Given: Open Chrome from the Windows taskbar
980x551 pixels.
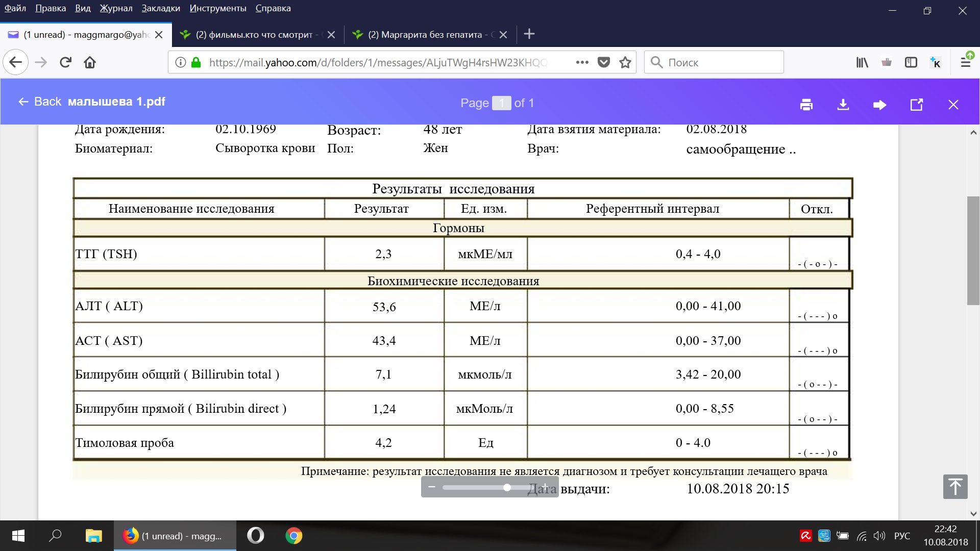Looking at the screenshot, I should (x=293, y=536).
